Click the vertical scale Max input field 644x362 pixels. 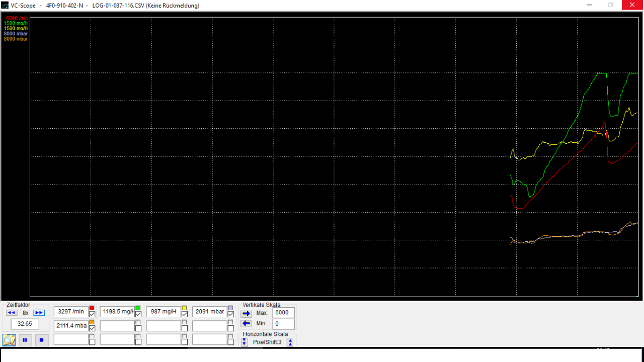coord(283,313)
